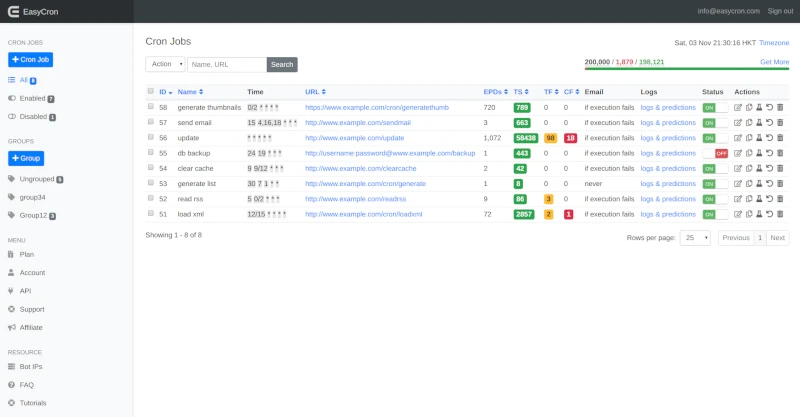This screenshot has height=417, width=800.
Task: Edit the generate list cron job
Action: click(x=738, y=184)
